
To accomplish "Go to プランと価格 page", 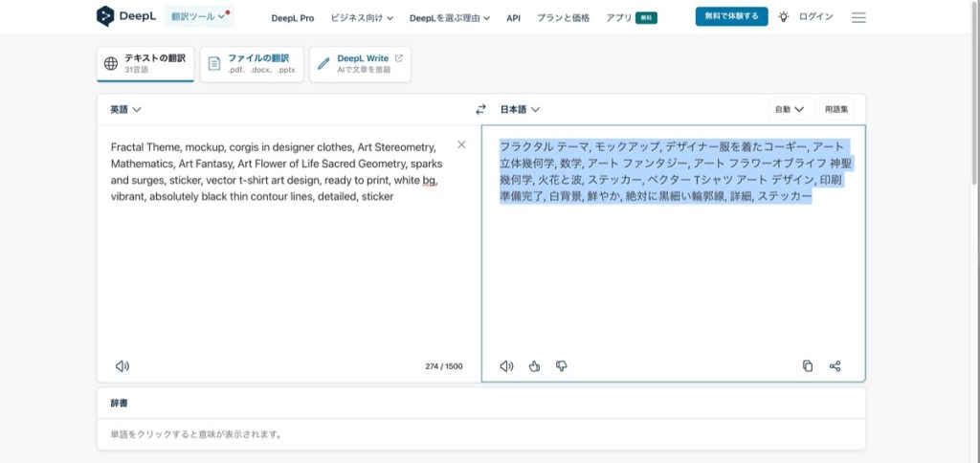I will 563,18.
